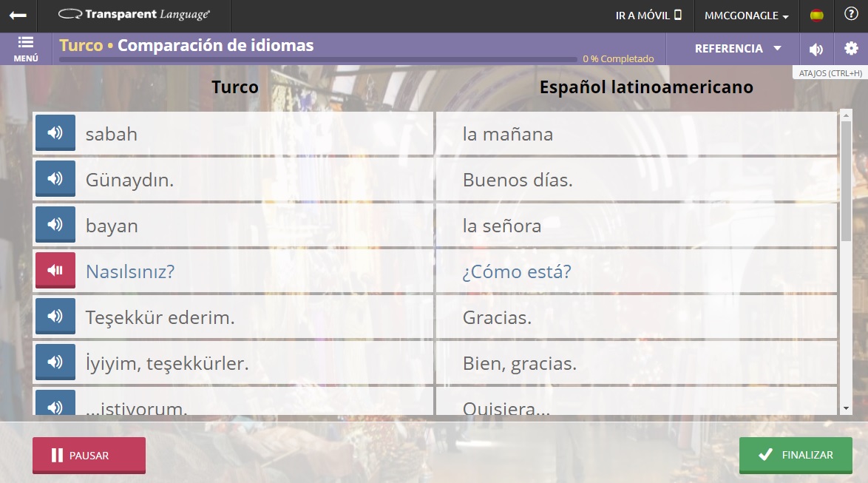The width and height of the screenshot is (868, 483).
Task: Play audio for Teşekkür ederim
Action: [55, 316]
